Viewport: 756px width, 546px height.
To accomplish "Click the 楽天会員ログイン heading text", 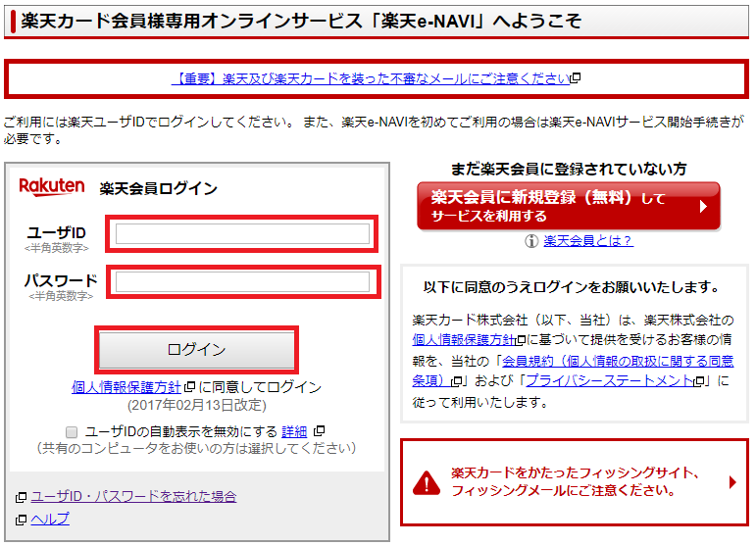I will coord(158,188).
